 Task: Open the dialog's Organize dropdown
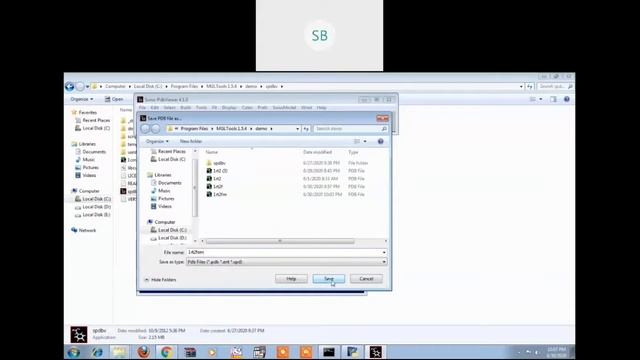pos(157,141)
